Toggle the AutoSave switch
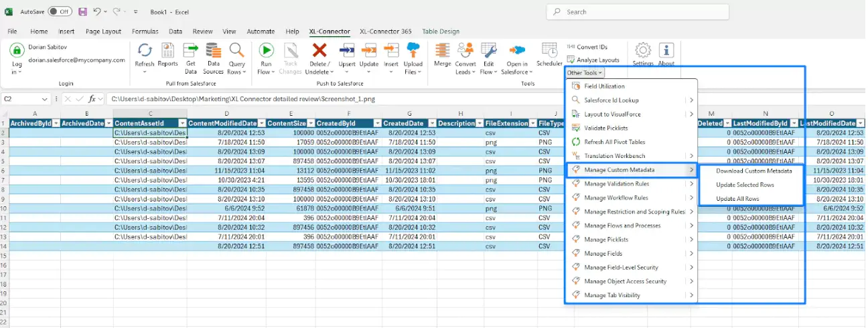The width and height of the screenshot is (868, 328). pos(60,11)
